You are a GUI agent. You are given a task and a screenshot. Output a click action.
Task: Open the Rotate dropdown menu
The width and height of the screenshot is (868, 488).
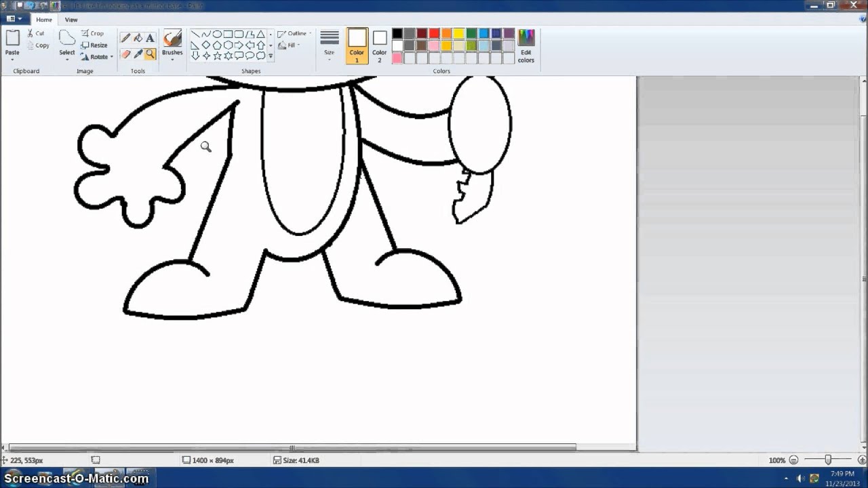click(x=97, y=57)
